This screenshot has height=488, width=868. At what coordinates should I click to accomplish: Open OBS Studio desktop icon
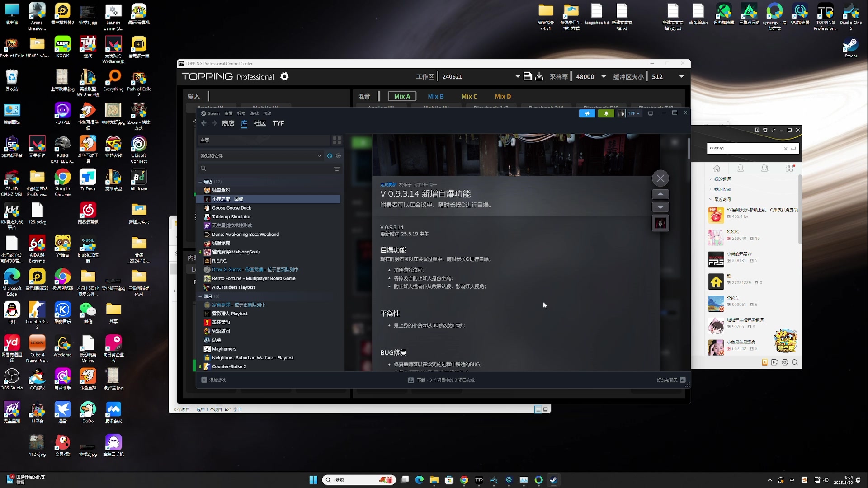point(12,379)
